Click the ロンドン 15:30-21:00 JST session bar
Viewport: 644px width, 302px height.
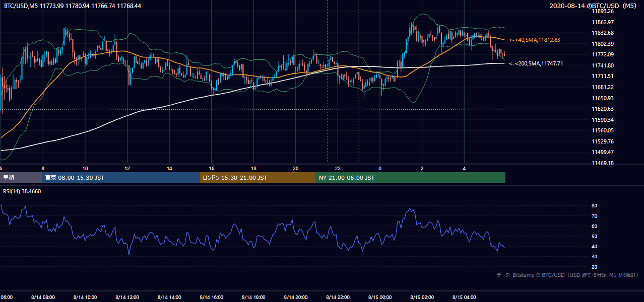[x=258, y=178]
